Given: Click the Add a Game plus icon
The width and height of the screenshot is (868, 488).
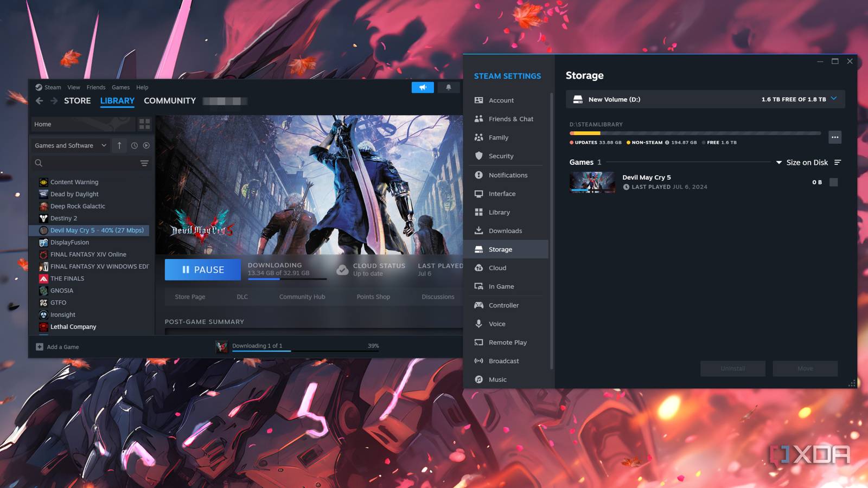Looking at the screenshot, I should tap(40, 347).
